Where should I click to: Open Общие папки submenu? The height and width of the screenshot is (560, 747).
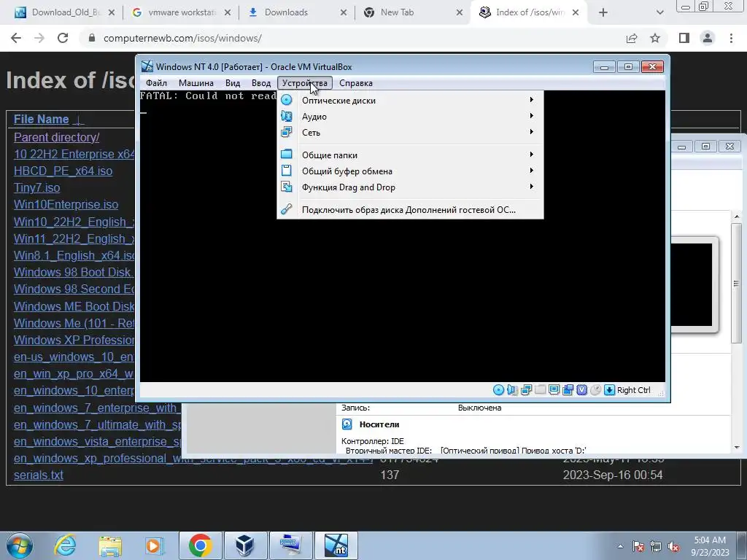410,155
